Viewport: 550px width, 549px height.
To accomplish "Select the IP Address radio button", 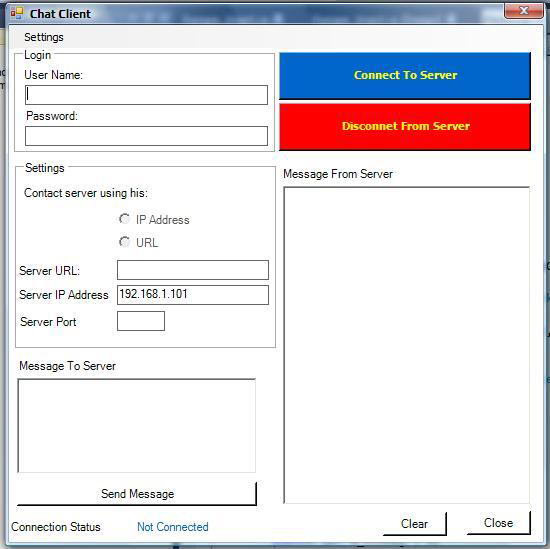I will point(124,219).
